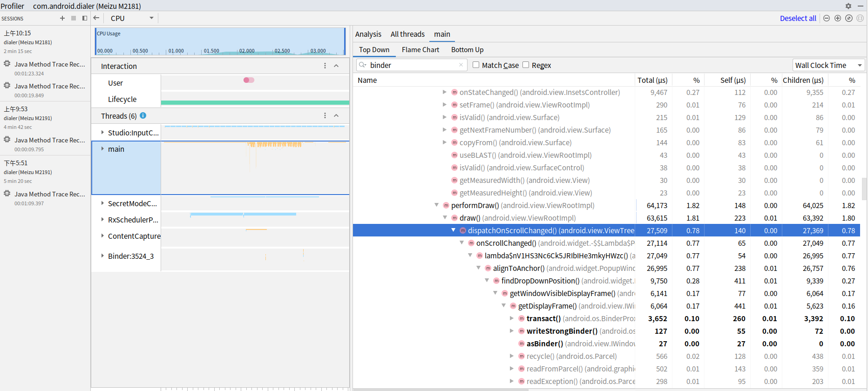Click method icon of transact() row
This screenshot has height=391, width=868.
(522, 318)
